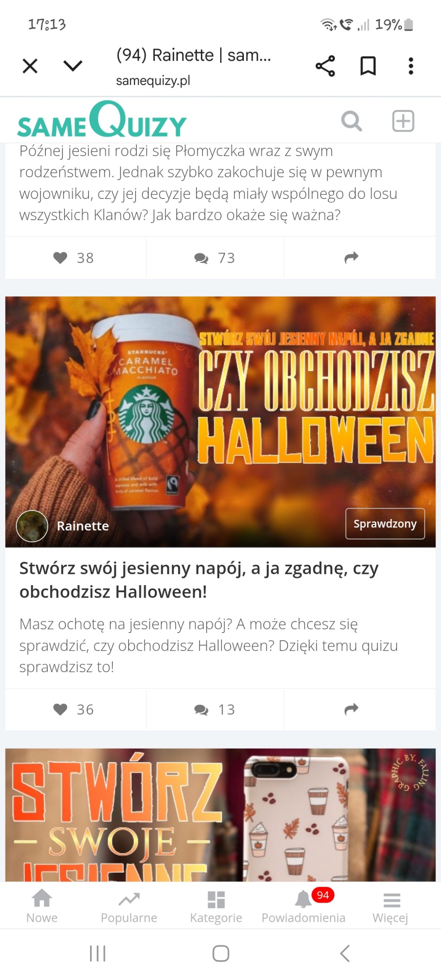
Task: Open the 73 comments on first quiz
Action: click(x=215, y=258)
